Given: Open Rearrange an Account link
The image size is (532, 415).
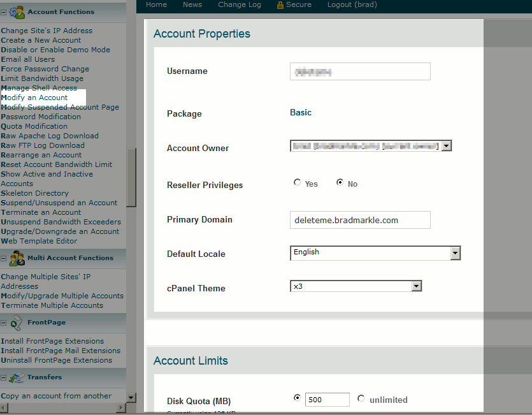Looking at the screenshot, I should pyautogui.click(x=41, y=155).
